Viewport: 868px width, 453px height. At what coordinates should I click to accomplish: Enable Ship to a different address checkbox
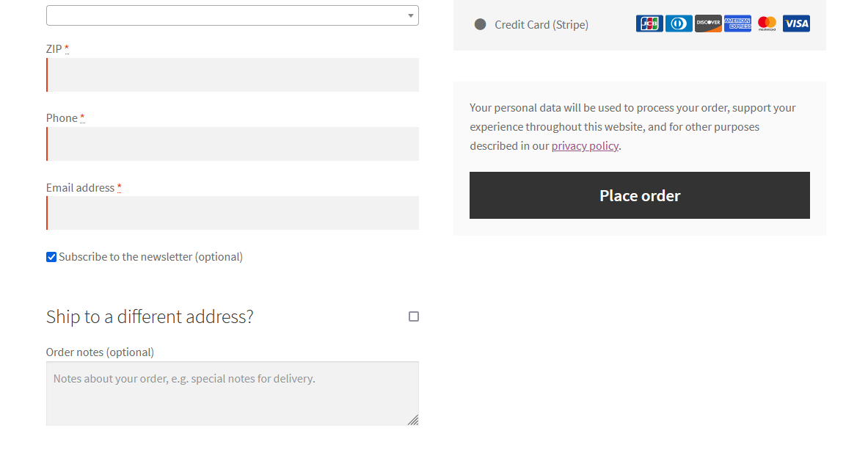point(414,316)
